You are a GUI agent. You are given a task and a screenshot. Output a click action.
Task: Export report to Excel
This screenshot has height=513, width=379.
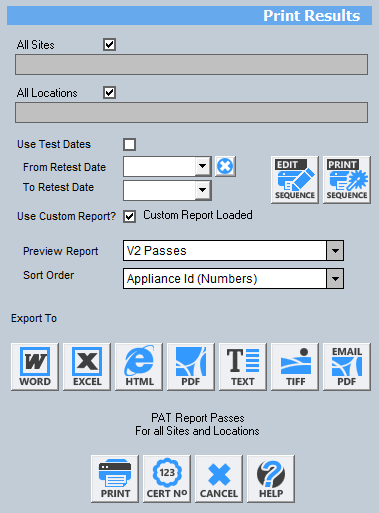(x=87, y=367)
